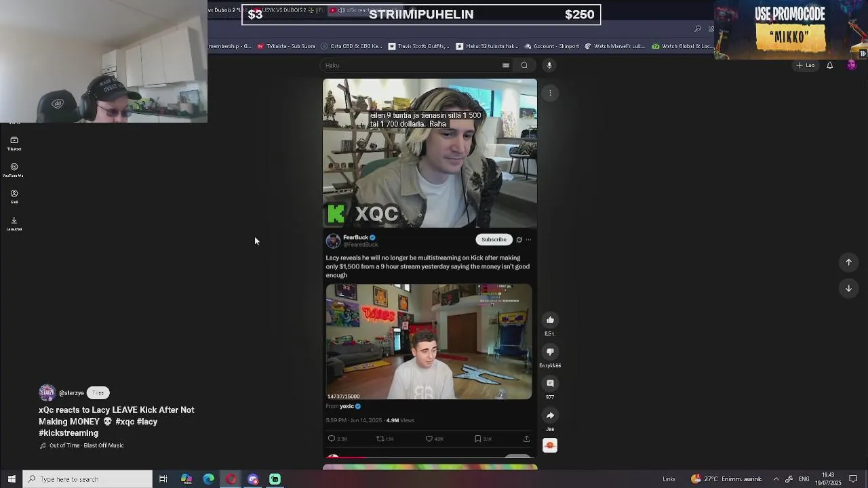Viewport: 868px width, 488px height.
Task: Open the Watch Global & Local bookmark
Action: pyautogui.click(x=683, y=46)
